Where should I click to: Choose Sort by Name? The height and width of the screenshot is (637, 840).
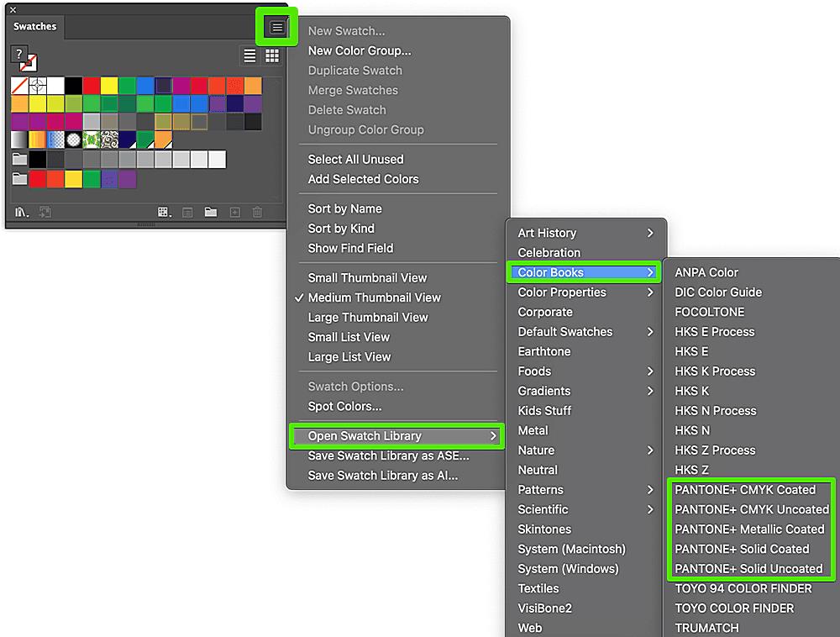pos(345,208)
